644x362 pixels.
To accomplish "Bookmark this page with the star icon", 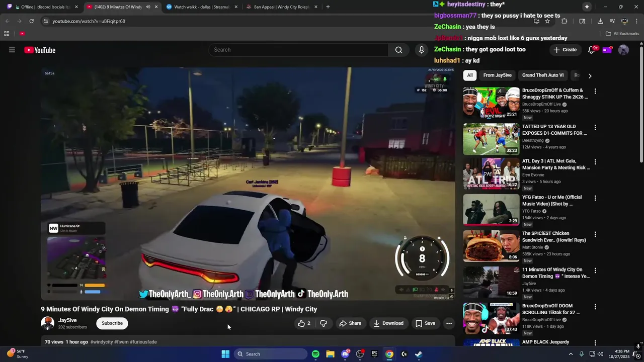I will (547, 21).
